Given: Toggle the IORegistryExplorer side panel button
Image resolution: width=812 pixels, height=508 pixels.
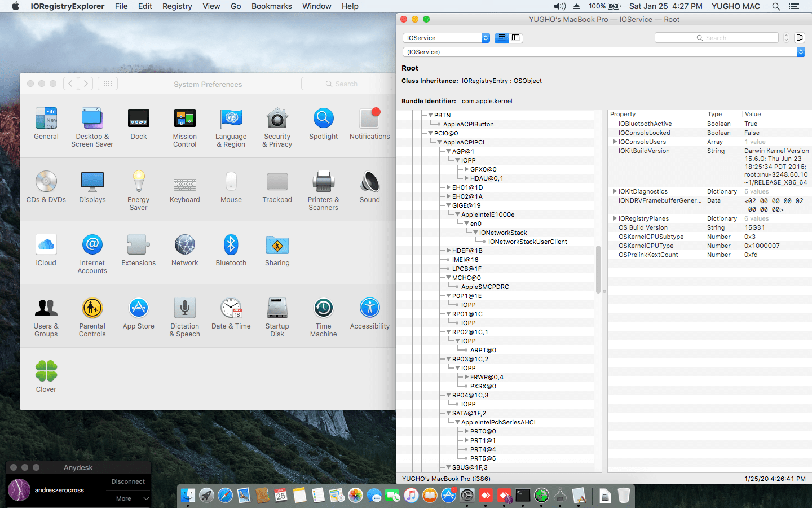Looking at the screenshot, I should click(800, 38).
